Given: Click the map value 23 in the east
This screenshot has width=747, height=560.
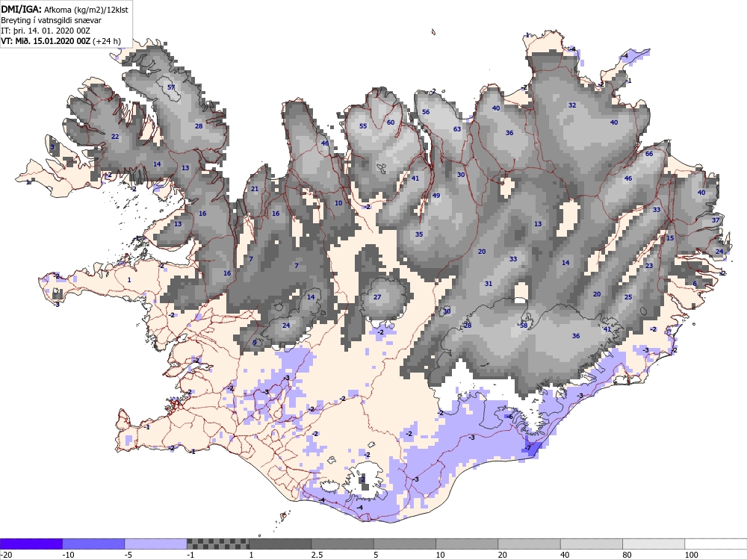Looking at the screenshot, I should point(649,266).
